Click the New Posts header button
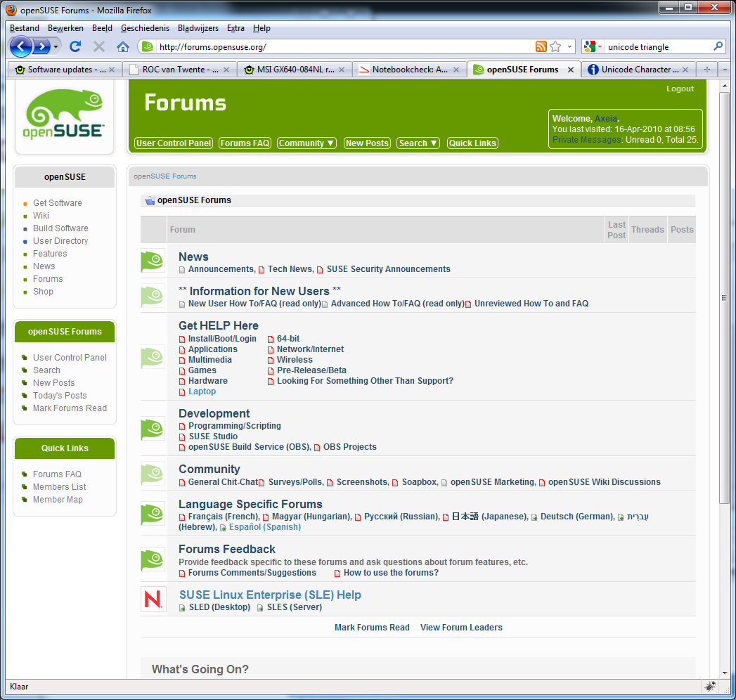 click(367, 143)
